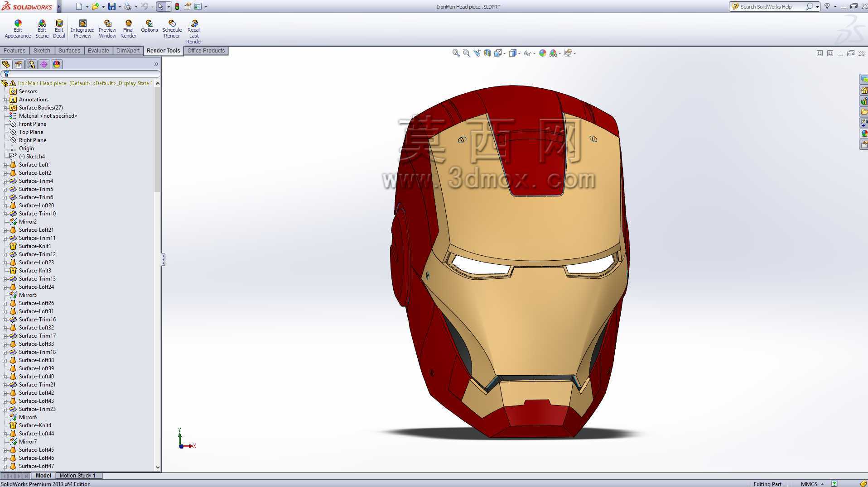Collapse the left panel with the splitter handle

tap(163, 259)
